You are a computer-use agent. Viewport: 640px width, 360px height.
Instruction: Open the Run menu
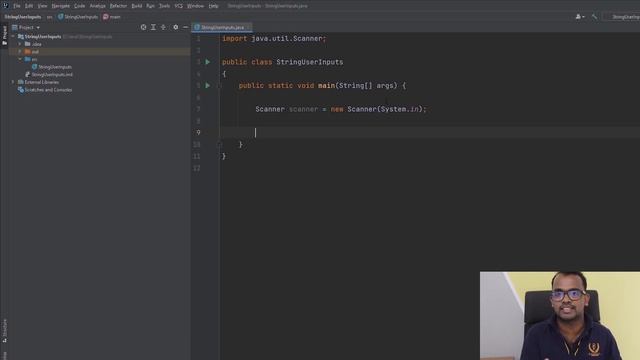(x=151, y=6)
